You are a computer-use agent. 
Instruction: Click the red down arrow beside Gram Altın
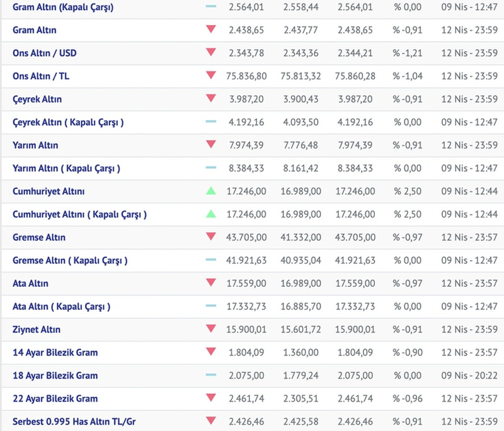click(x=210, y=30)
